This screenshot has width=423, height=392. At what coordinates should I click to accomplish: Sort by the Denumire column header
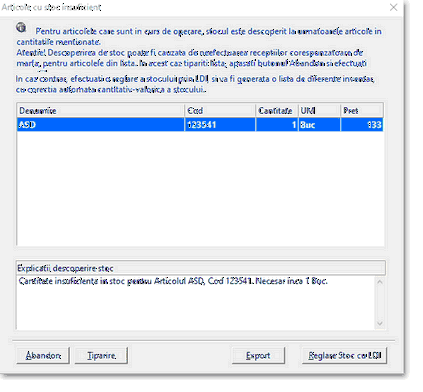[101, 110]
